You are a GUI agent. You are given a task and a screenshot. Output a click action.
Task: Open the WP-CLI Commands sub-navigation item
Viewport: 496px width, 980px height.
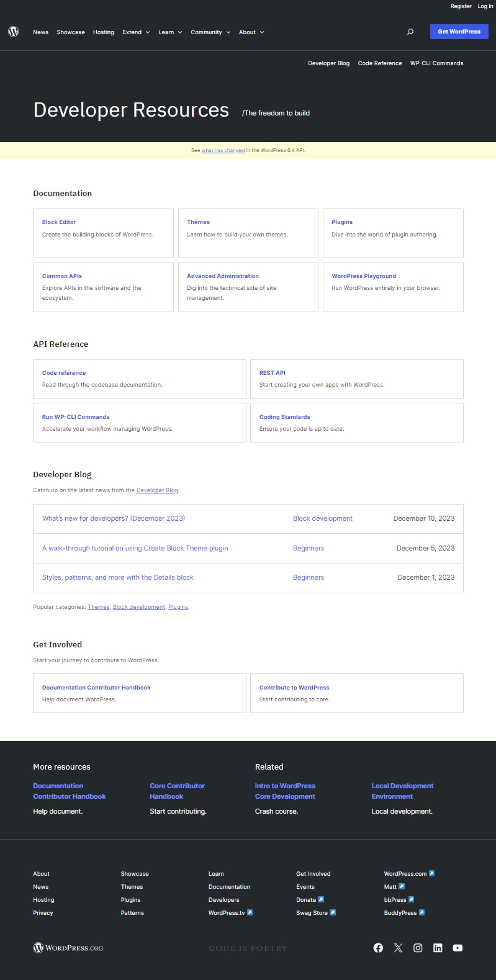pyautogui.click(x=436, y=63)
